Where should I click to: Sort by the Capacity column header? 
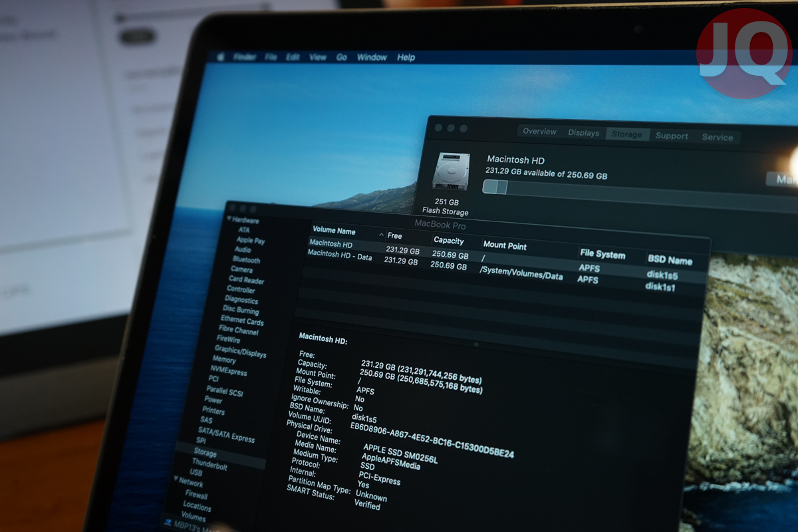[x=448, y=241]
